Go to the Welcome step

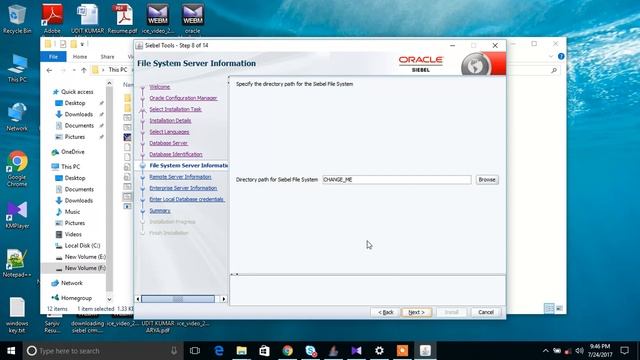pyautogui.click(x=160, y=87)
